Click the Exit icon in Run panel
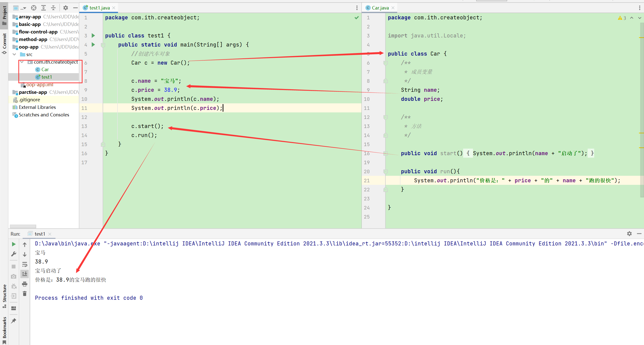644x345 pixels. (x=14, y=296)
